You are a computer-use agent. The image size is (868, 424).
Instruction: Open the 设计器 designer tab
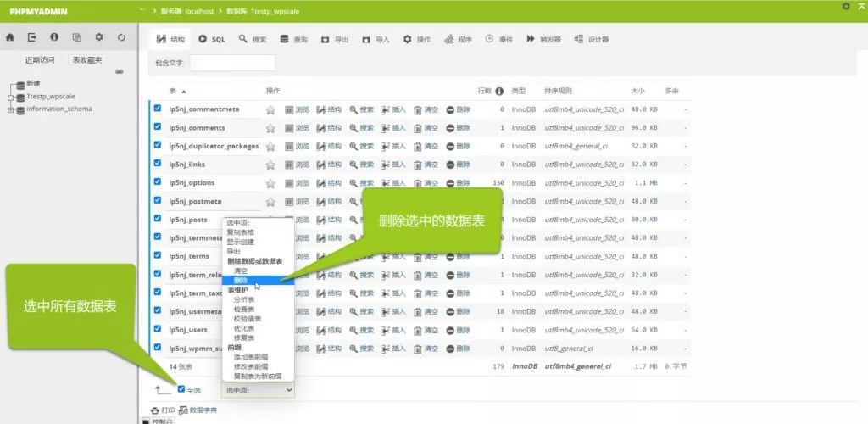[592, 39]
